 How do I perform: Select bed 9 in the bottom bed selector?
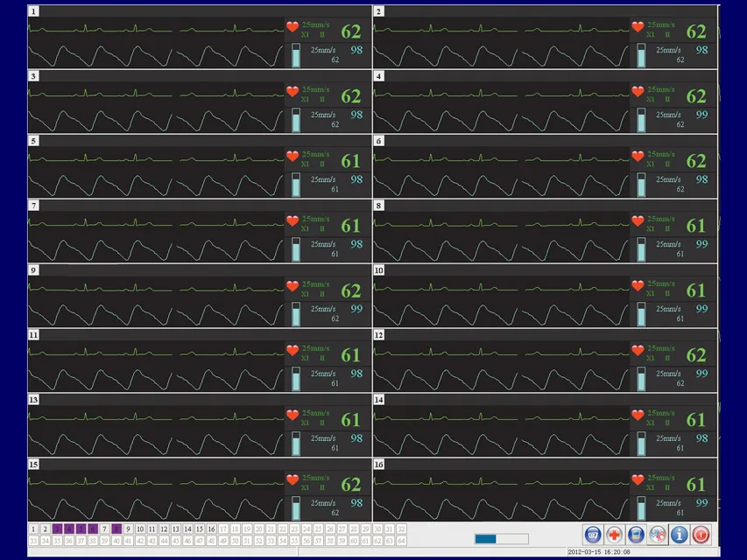128,529
